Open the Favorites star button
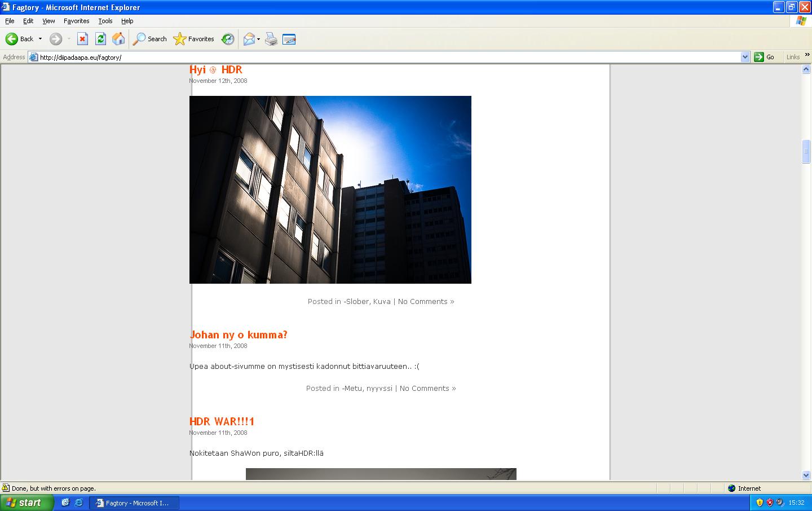 (x=194, y=39)
